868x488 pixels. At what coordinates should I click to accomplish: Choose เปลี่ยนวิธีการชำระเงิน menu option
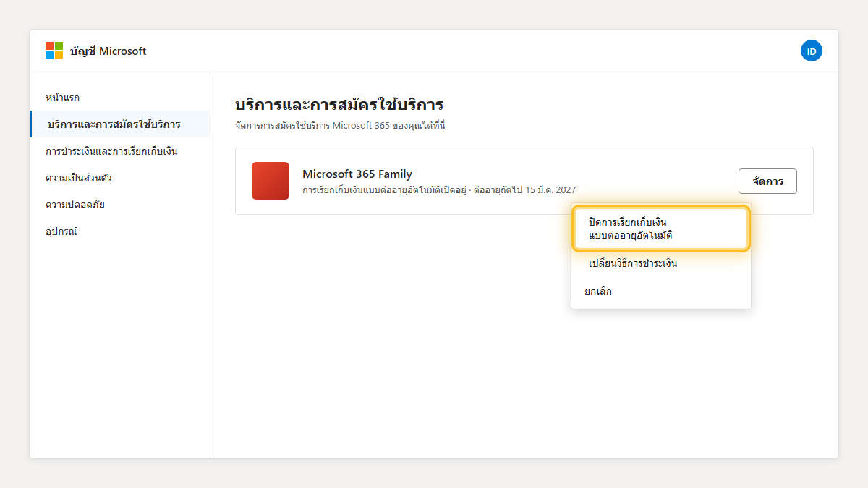(661, 263)
